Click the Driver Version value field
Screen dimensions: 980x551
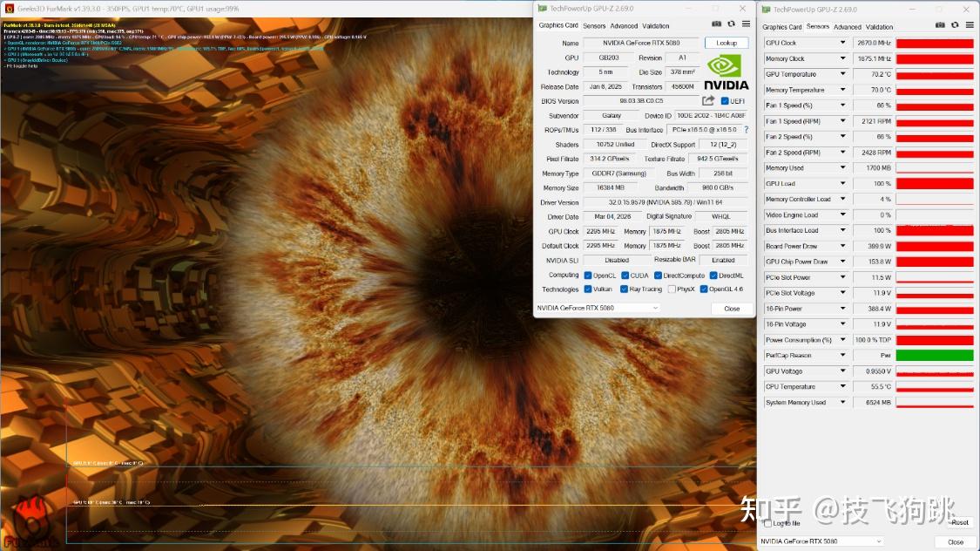pos(665,202)
